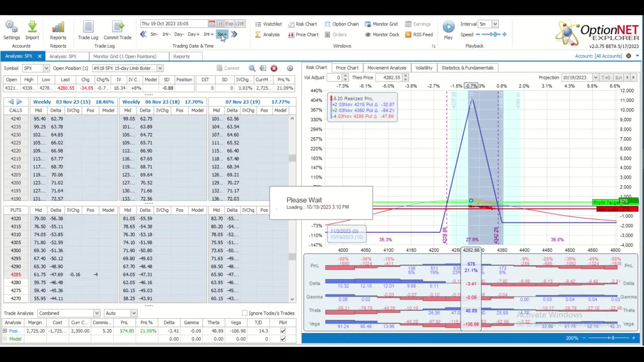Open the Trade Log icon

tap(88, 27)
